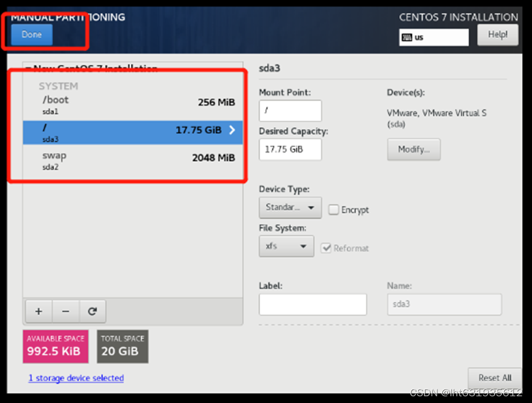Click the Total Space 20 GiB box
Image resolution: width=532 pixels, height=403 pixels.
tap(122, 346)
